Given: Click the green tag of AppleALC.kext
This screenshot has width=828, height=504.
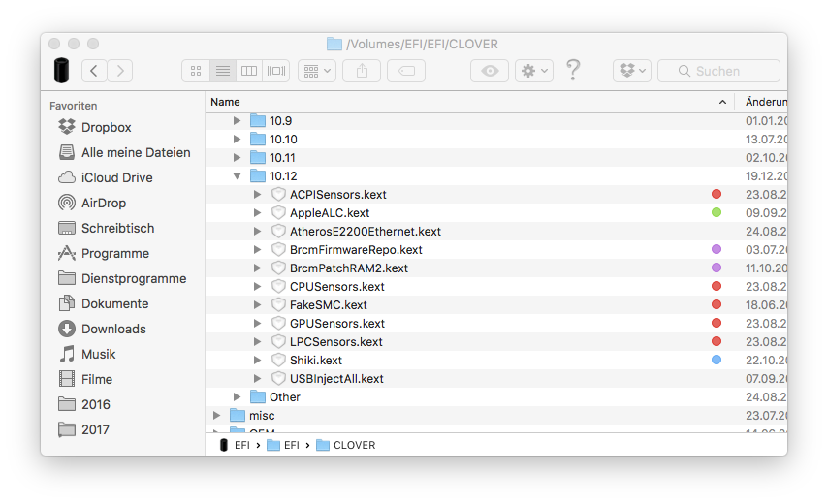Looking at the screenshot, I should (x=717, y=212).
